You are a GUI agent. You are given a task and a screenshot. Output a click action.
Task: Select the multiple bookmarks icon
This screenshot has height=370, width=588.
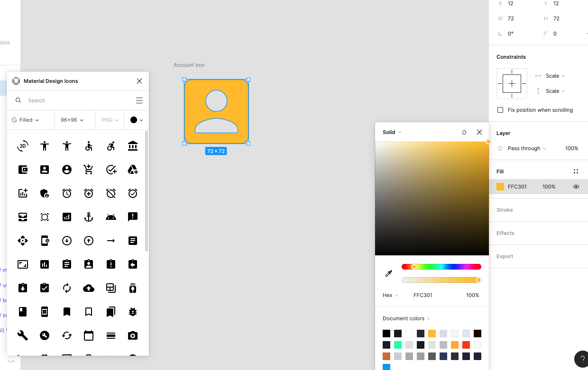click(x=111, y=312)
